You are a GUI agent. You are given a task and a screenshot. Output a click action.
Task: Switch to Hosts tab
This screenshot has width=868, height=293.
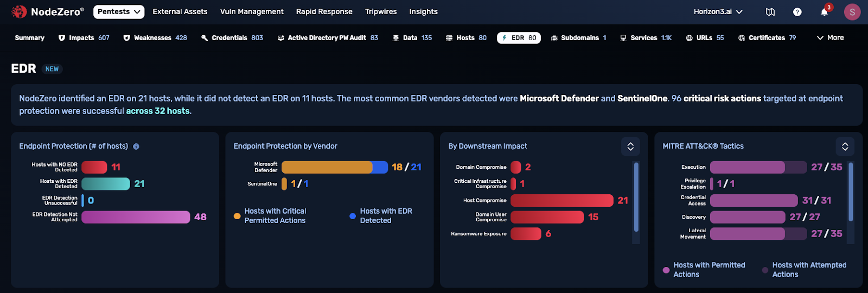(x=466, y=38)
